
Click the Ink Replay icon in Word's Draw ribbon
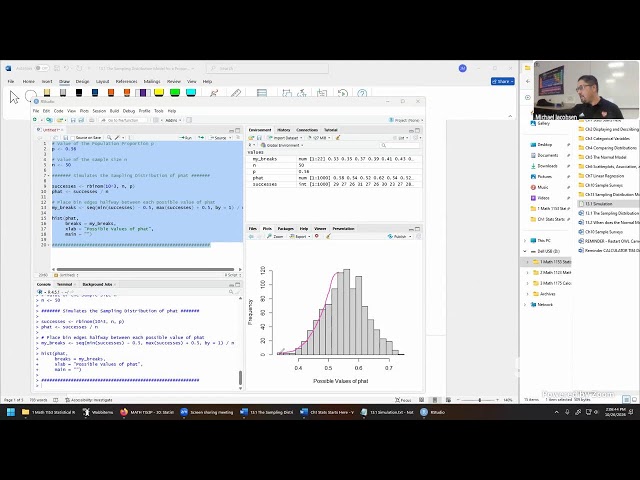(342, 93)
